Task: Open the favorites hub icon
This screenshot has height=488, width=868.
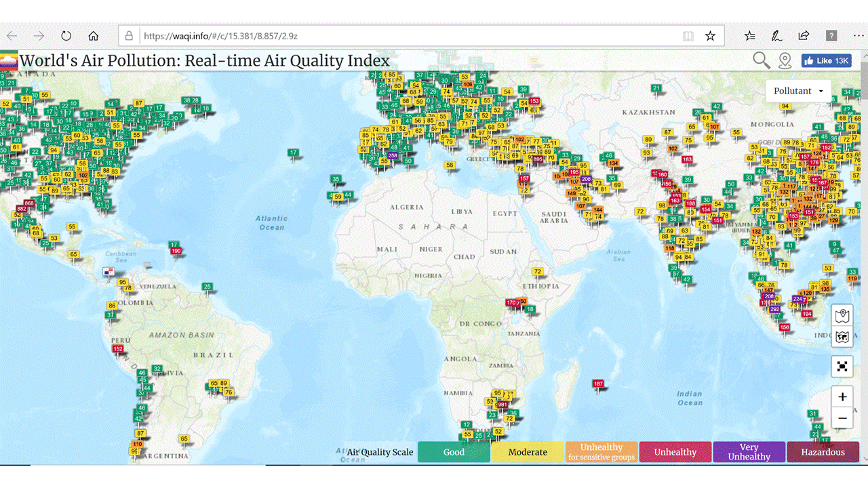Action: tap(749, 36)
